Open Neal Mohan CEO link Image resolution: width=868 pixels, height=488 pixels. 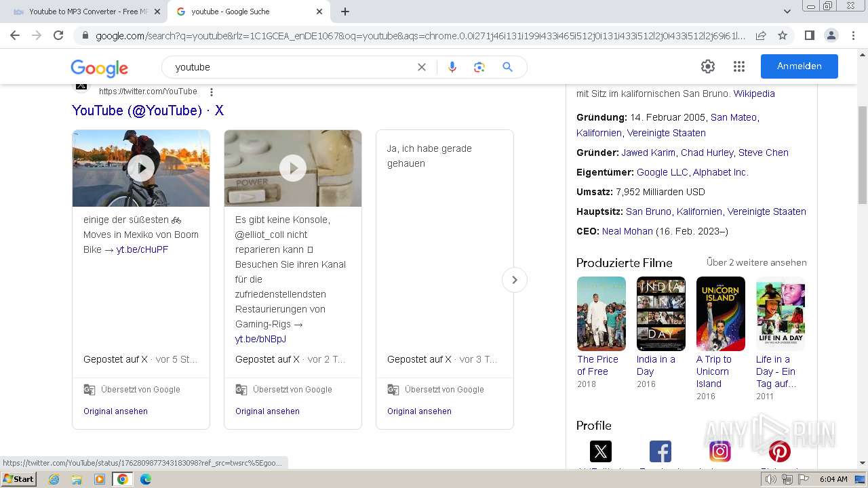click(x=627, y=231)
